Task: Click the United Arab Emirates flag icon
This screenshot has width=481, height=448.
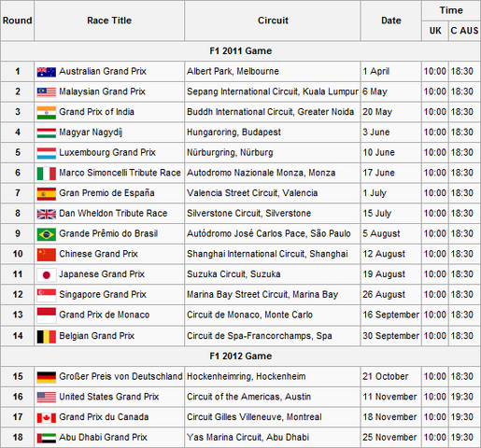Action: (x=47, y=438)
